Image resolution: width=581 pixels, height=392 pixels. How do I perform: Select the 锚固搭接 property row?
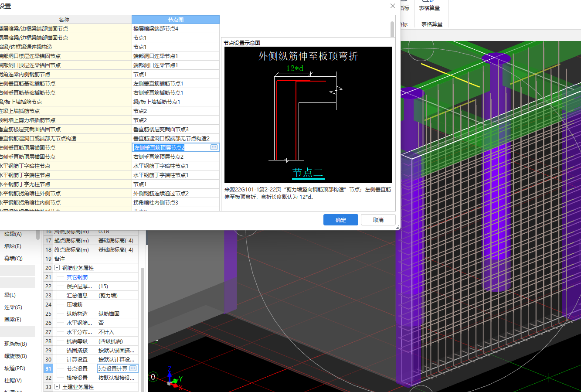[91, 350]
